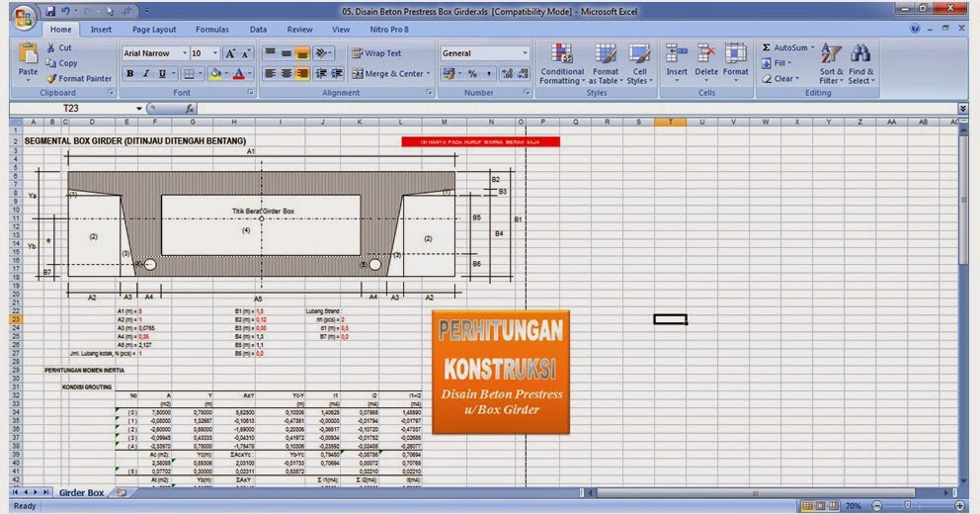This screenshot has width=980, height=514.
Task: Apply Percent Style
Action: [x=472, y=74]
